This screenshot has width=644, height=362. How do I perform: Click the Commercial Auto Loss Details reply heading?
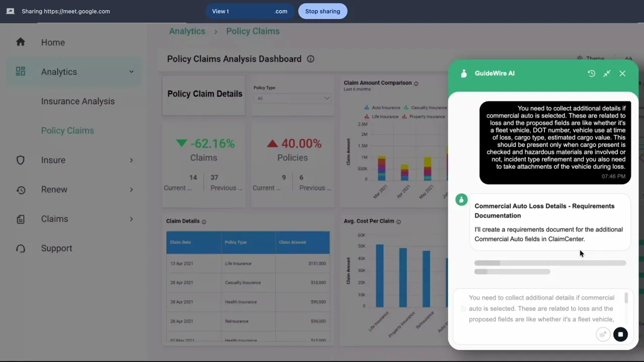[544, 211]
